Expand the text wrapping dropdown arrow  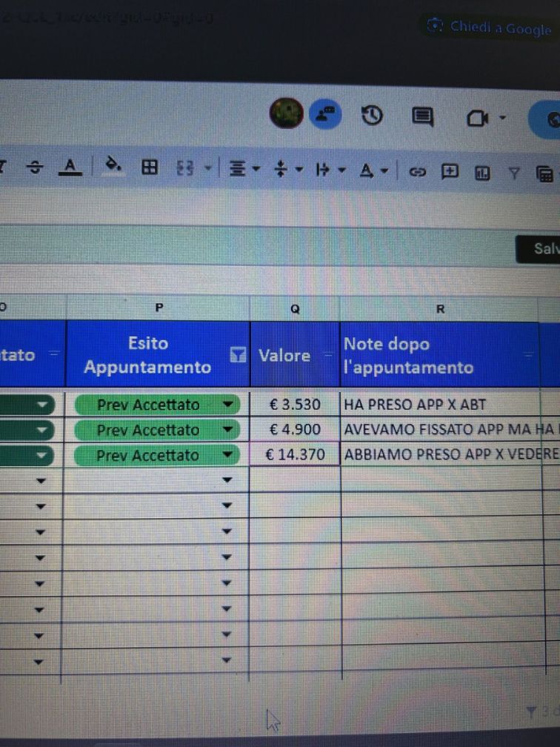(x=341, y=170)
